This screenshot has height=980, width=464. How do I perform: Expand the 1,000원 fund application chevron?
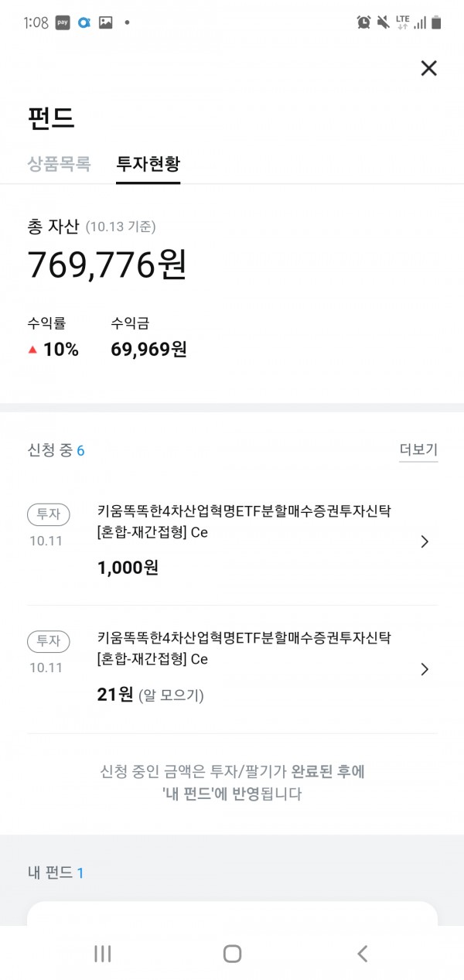click(424, 541)
